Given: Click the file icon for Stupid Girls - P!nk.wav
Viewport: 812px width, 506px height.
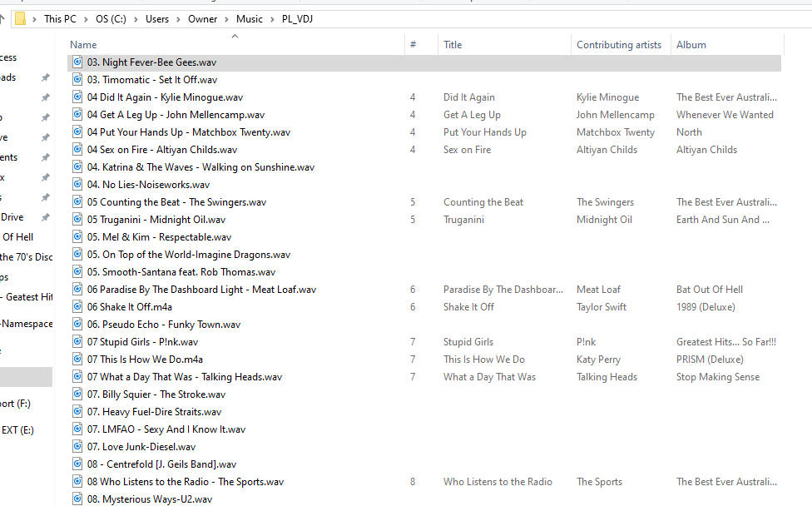Looking at the screenshot, I should 77,342.
